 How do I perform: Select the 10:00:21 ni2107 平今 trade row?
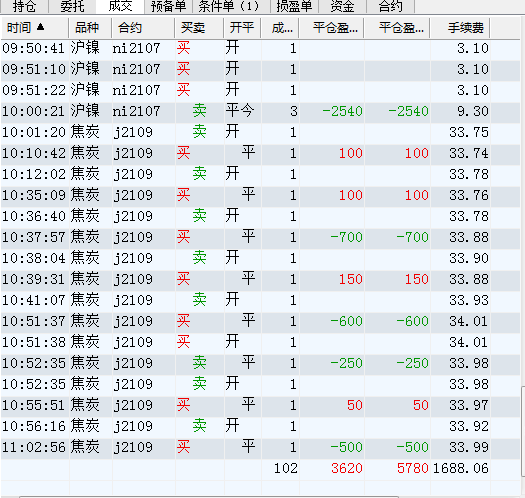(x=260, y=111)
